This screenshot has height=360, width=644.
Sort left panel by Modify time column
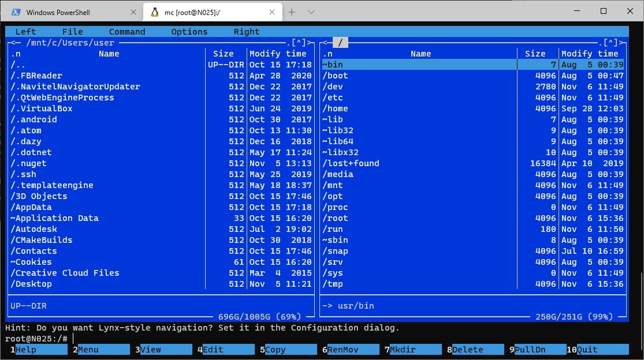(278, 54)
